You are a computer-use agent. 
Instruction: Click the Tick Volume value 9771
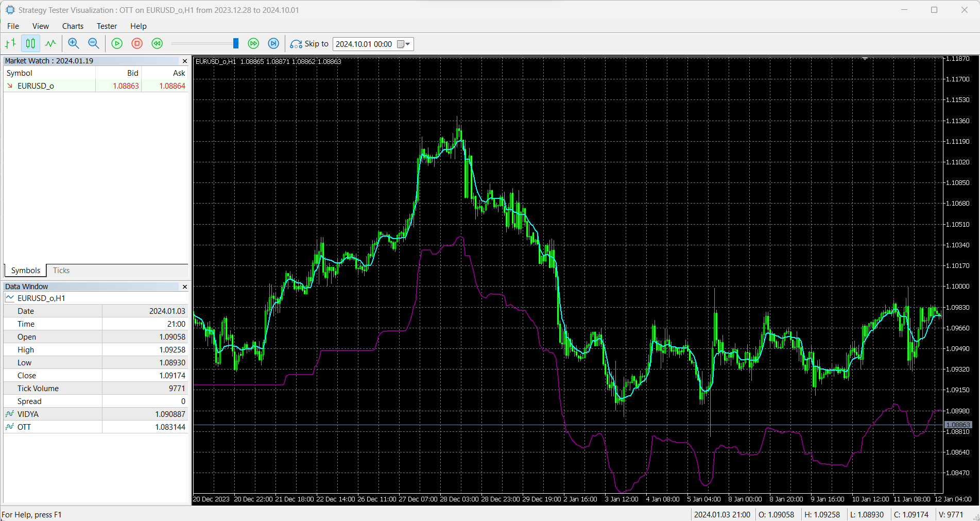(x=177, y=389)
